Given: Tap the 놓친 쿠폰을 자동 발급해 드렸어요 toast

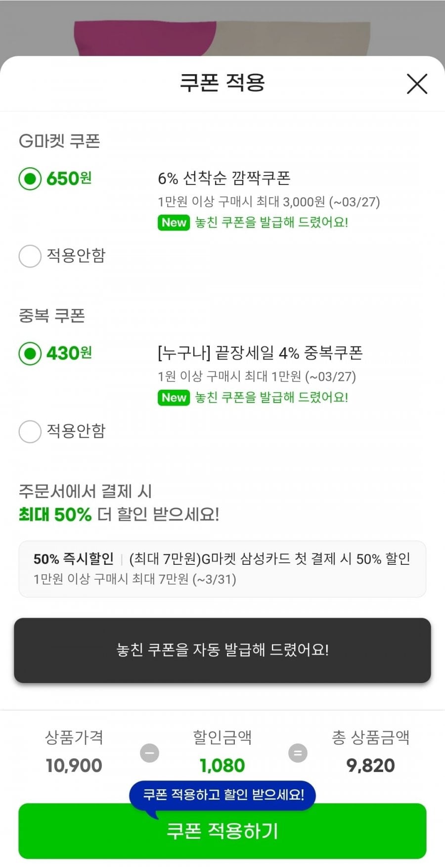Looking at the screenshot, I should click(222, 650).
